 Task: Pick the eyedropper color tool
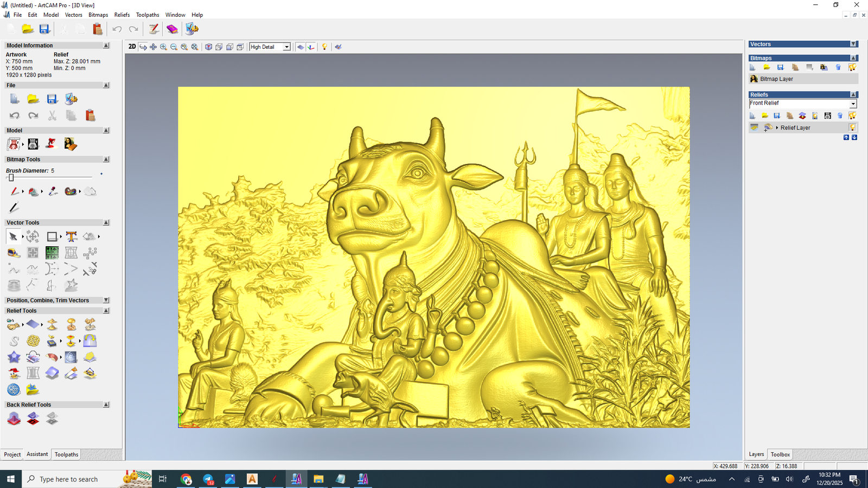(x=53, y=191)
